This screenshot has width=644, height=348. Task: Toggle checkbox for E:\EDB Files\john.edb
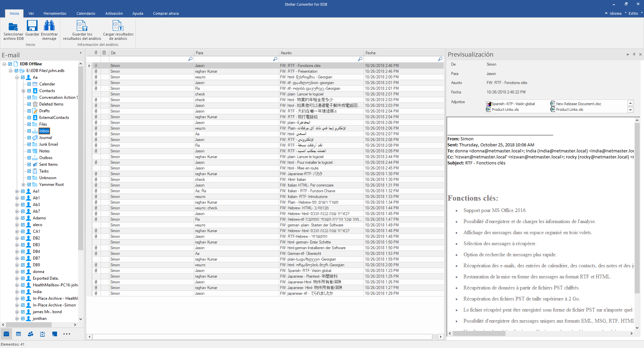(x=16, y=71)
